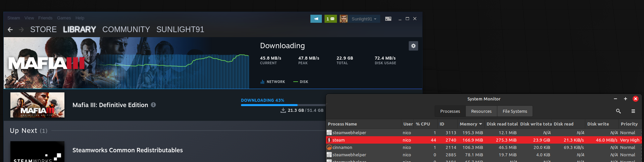Click the Very High priority cell

click(630, 140)
